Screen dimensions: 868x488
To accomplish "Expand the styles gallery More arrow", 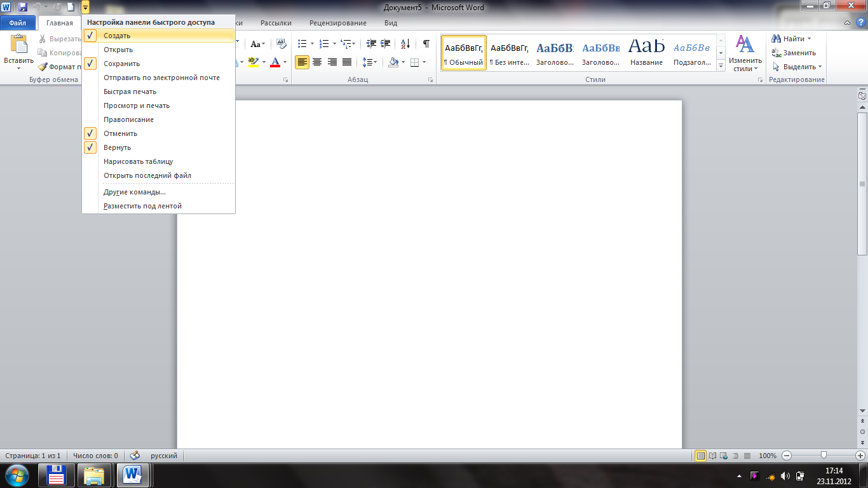I will tap(721, 65).
